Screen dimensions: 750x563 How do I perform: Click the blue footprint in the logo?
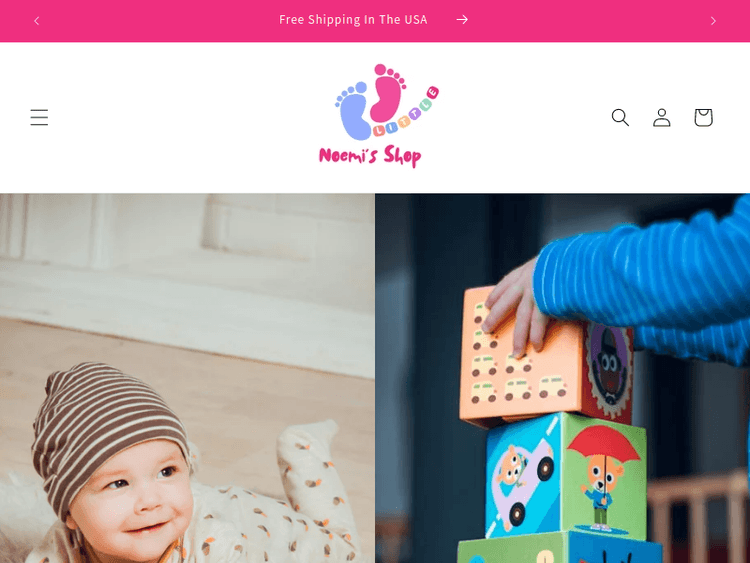coord(353,111)
